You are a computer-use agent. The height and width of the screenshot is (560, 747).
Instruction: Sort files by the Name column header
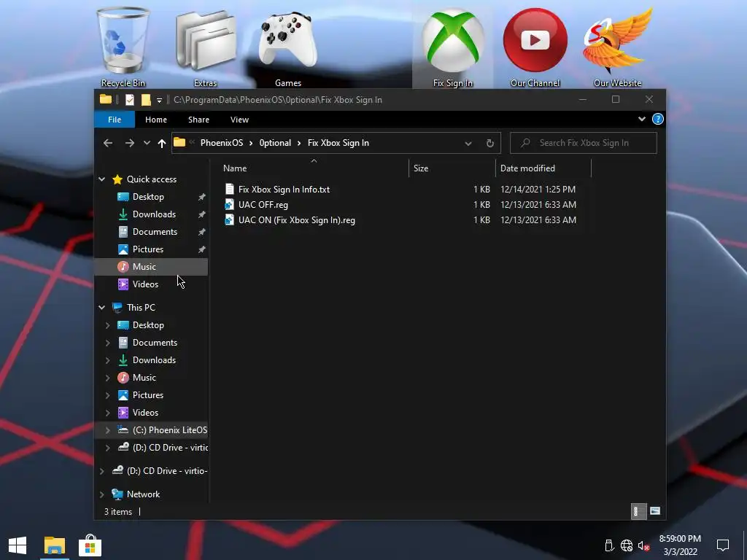(x=235, y=168)
